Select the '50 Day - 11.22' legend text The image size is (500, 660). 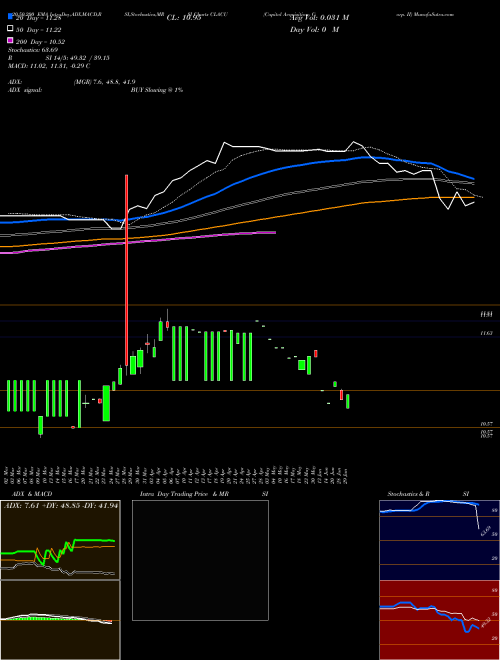click(x=39, y=30)
